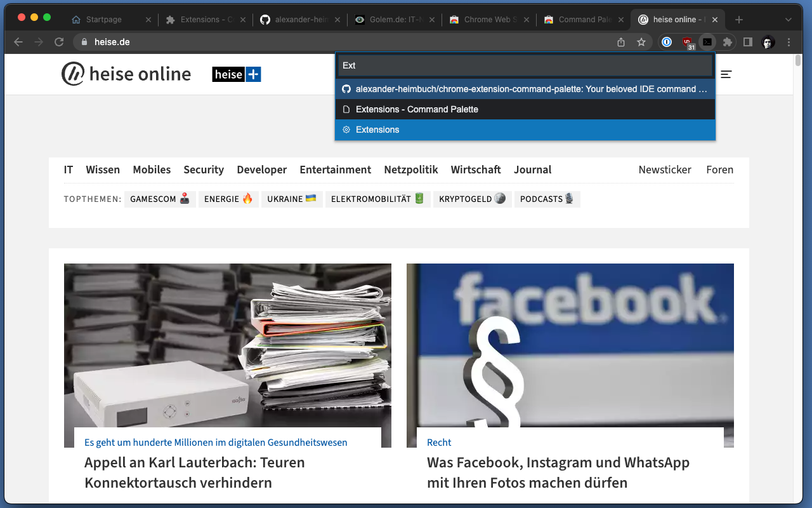The image size is (812, 508).
Task: Reload the heise.de page
Action: [59, 42]
